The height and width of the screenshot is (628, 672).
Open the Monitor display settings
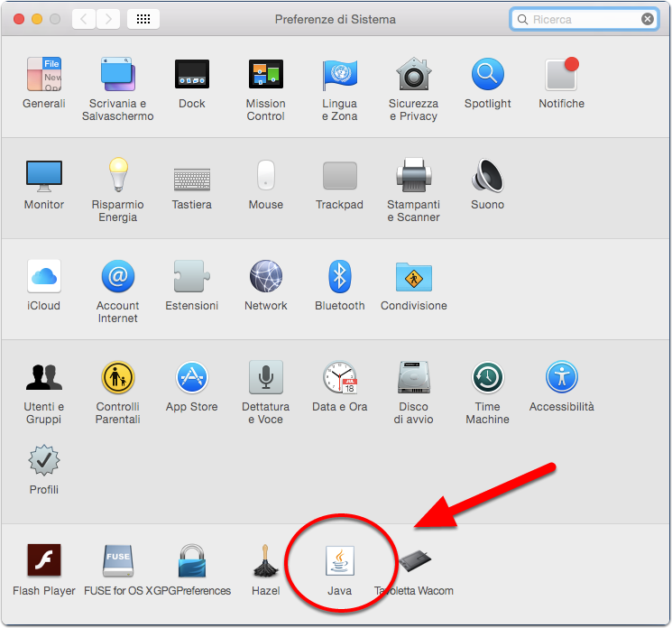coord(44,176)
